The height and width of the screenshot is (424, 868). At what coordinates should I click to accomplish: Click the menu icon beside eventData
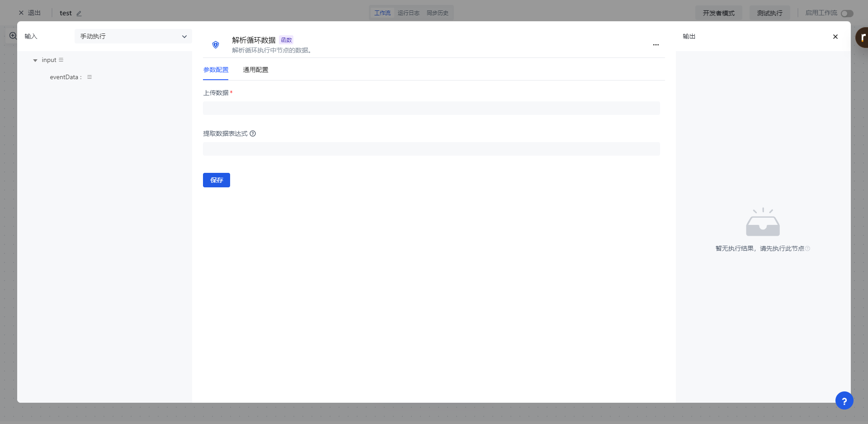pos(90,77)
